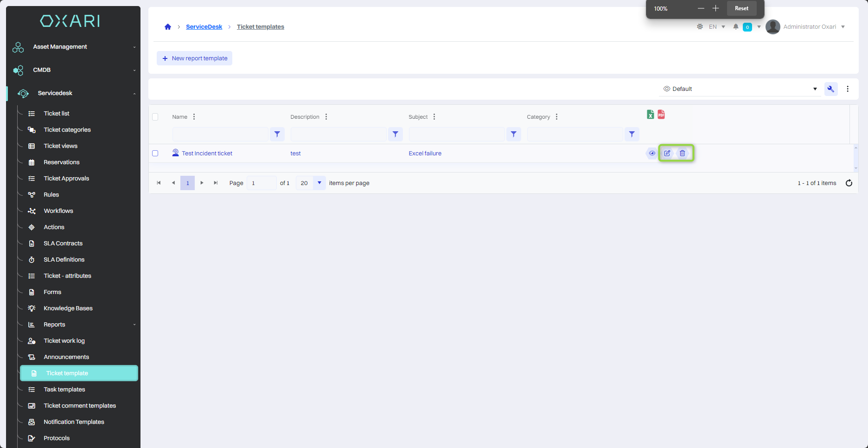868x448 pixels.
Task: Click the New report template button
Action: point(194,58)
